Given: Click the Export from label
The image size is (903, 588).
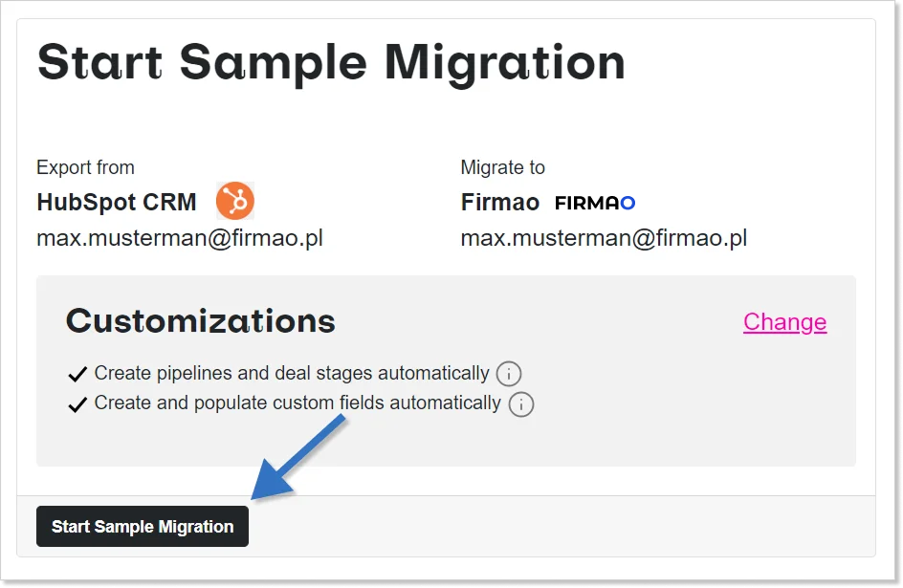Looking at the screenshot, I should [x=85, y=167].
